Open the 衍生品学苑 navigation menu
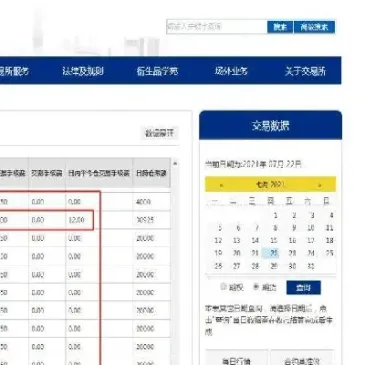The width and height of the screenshot is (365, 365). pyautogui.click(x=157, y=71)
